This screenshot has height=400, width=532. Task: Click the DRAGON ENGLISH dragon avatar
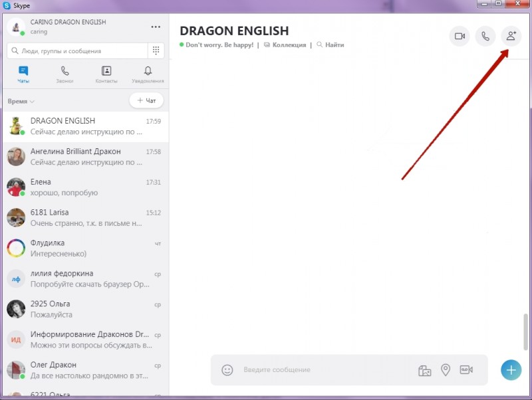[16, 126]
